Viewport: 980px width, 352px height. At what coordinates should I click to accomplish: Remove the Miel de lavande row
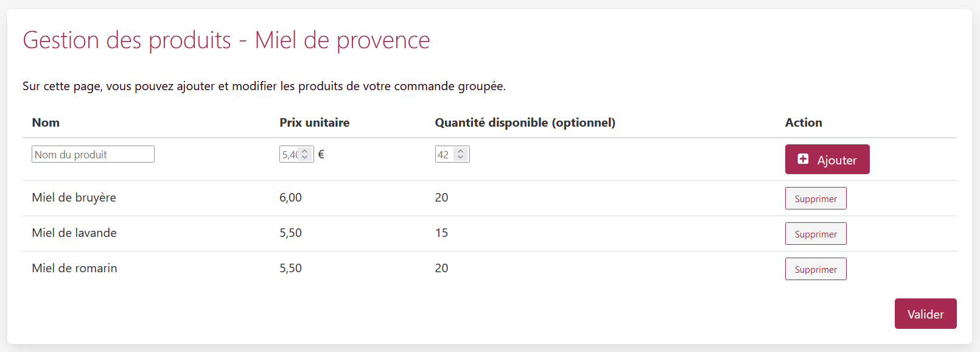(816, 234)
